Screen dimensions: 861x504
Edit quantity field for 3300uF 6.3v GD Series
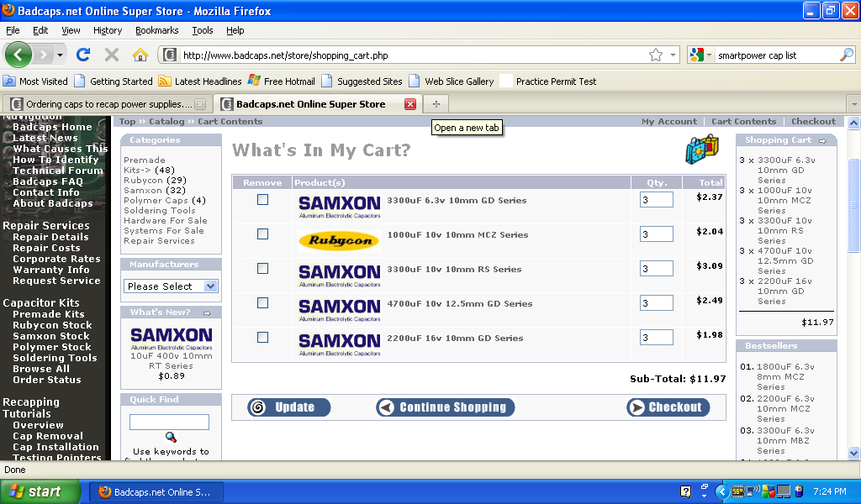click(656, 200)
